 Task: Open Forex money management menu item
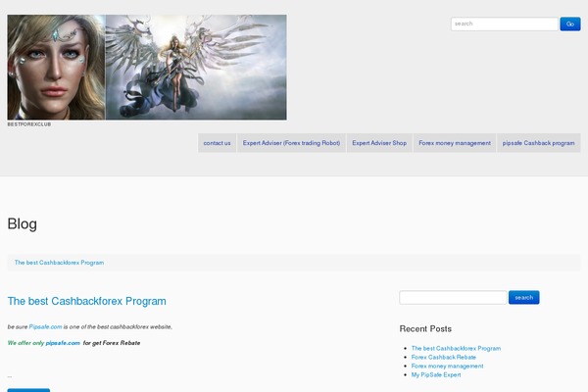[x=455, y=143]
